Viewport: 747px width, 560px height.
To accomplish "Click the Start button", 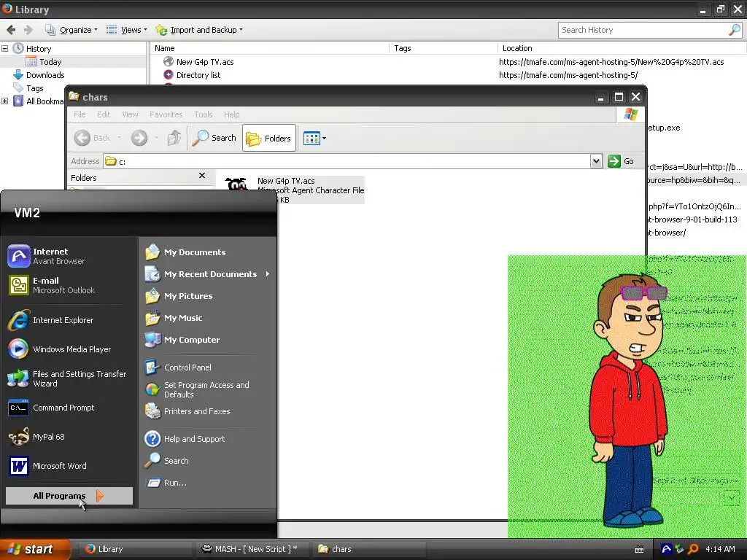I will click(x=35, y=549).
